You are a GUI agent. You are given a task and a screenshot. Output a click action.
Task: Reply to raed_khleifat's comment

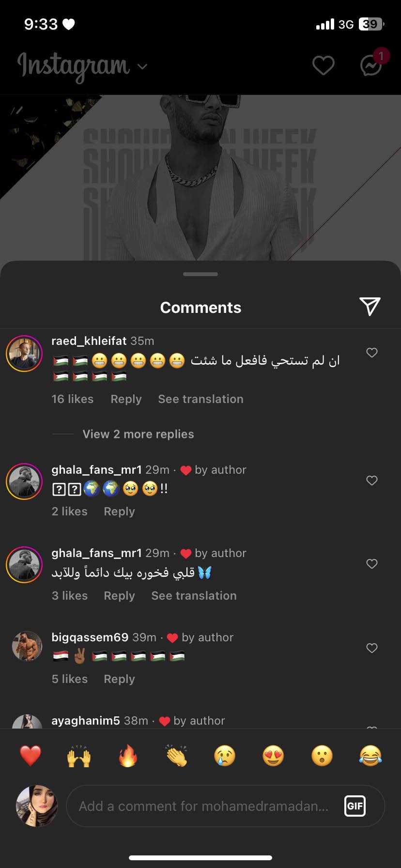point(126,399)
